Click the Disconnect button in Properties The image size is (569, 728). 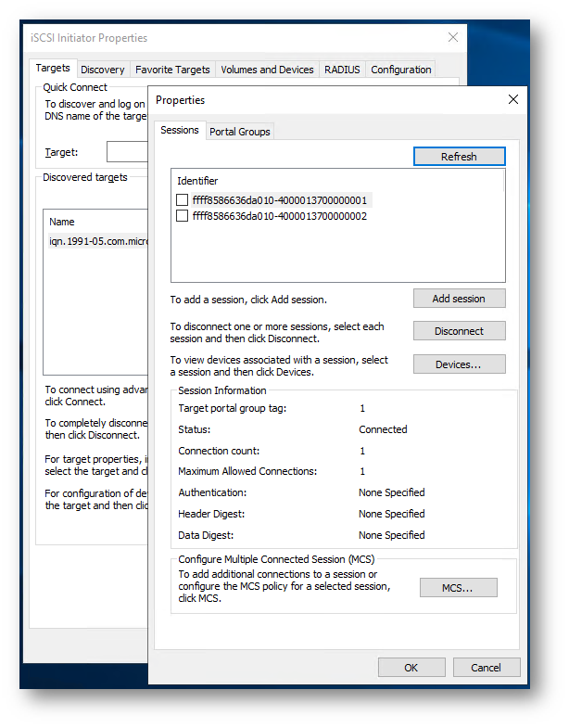tap(459, 331)
